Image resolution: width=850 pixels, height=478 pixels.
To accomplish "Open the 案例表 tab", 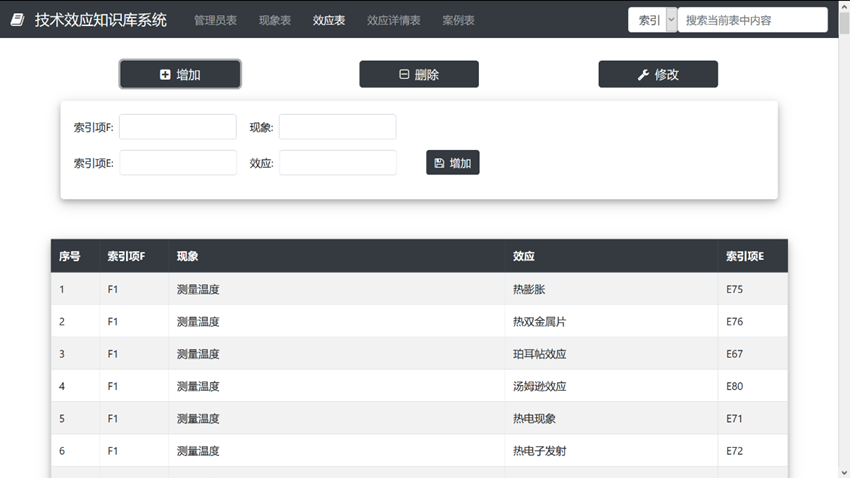I will point(458,20).
